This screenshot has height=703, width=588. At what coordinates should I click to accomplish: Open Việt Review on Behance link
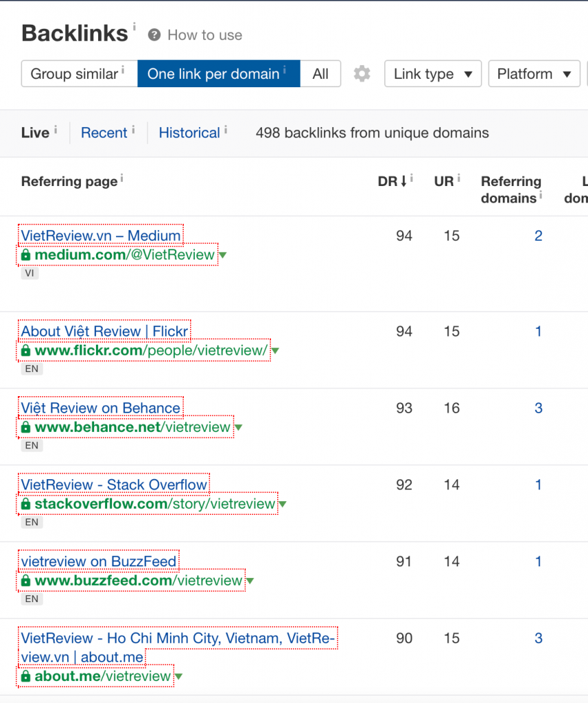pyautogui.click(x=100, y=408)
